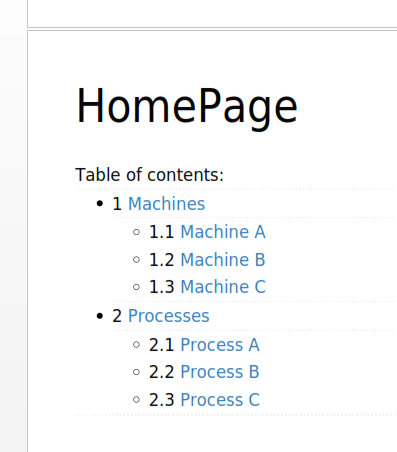Go to the Machine C entry
This screenshot has height=452, width=397.
223,287
